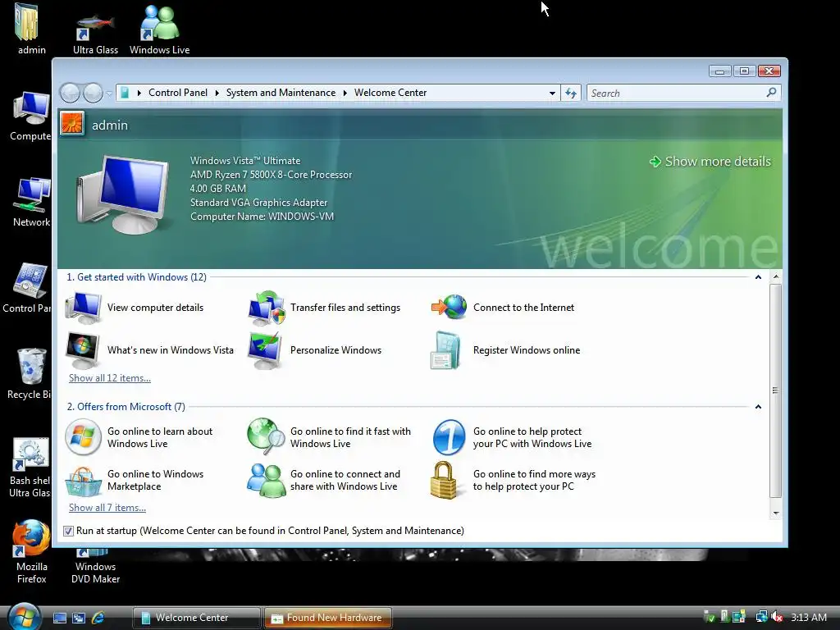
Task: Switch to Welcome Center taskbar button
Action: [x=197, y=618]
